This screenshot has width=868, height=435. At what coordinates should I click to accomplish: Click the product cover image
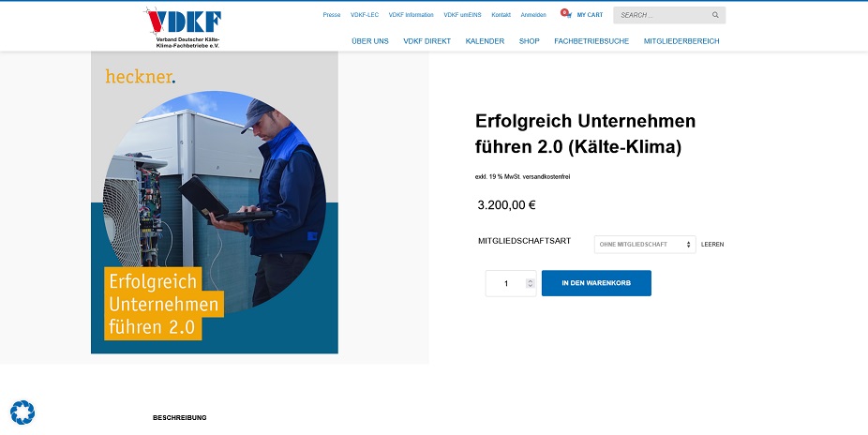[x=215, y=202]
